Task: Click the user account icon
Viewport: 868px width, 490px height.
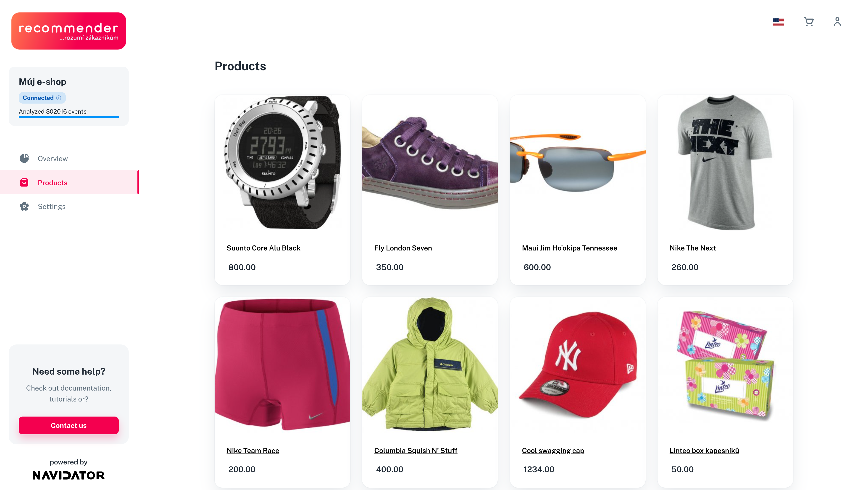Action: click(x=837, y=22)
